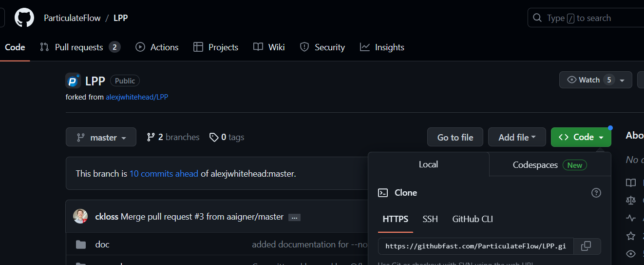Viewport: 644px width, 265px height.
Task: Click the watchers eye icon in sidebar
Action: [631, 254]
